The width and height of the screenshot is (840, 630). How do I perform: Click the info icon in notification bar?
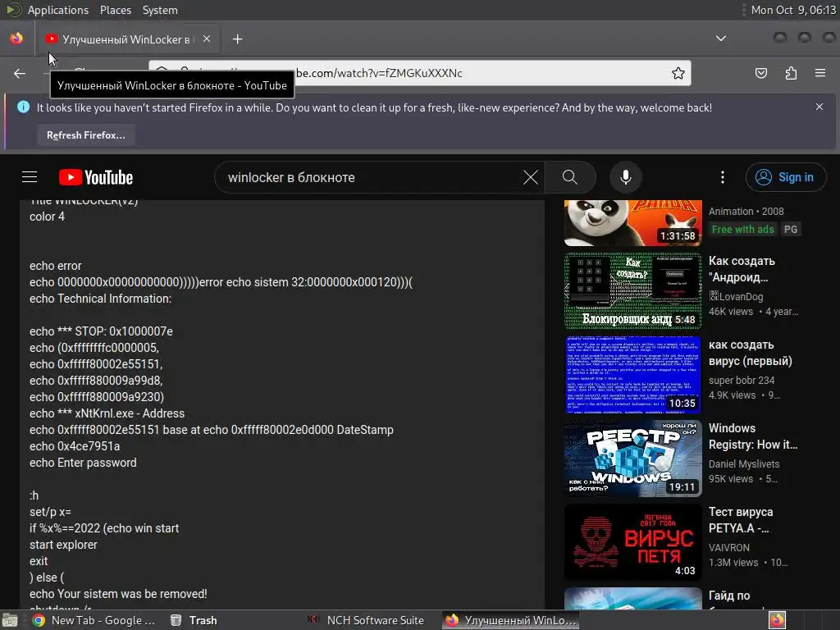tap(24, 107)
